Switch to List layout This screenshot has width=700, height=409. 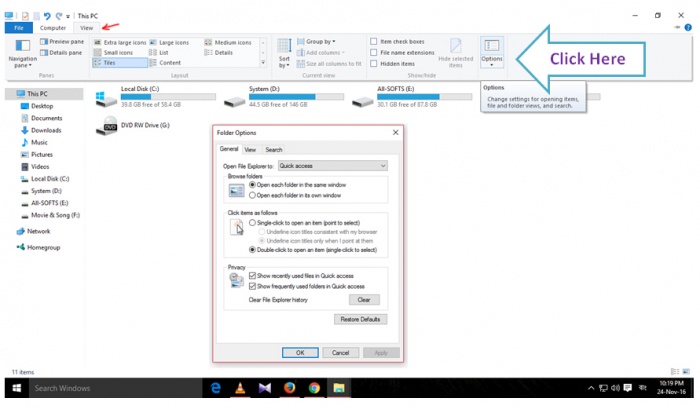coord(159,53)
